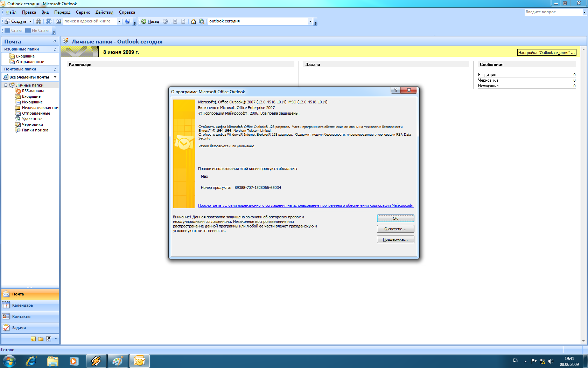Open the Создать dropdown arrow

pyautogui.click(x=30, y=21)
